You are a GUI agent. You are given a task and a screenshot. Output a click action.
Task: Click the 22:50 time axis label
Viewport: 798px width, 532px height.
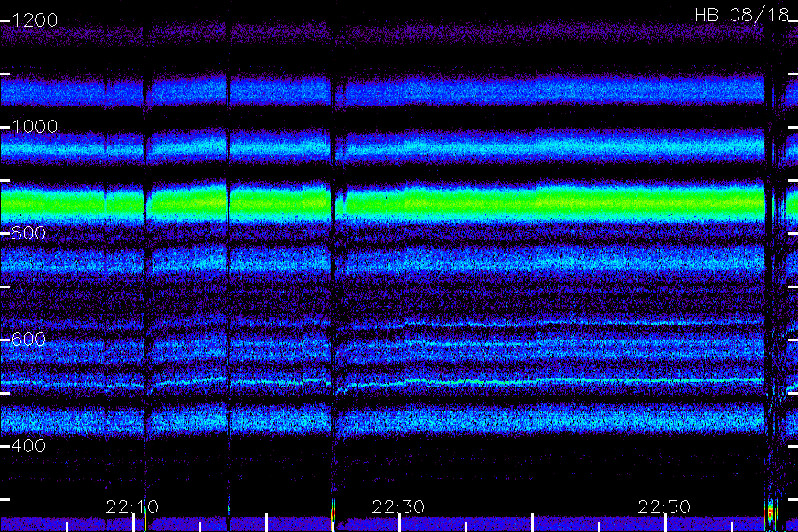664,507
